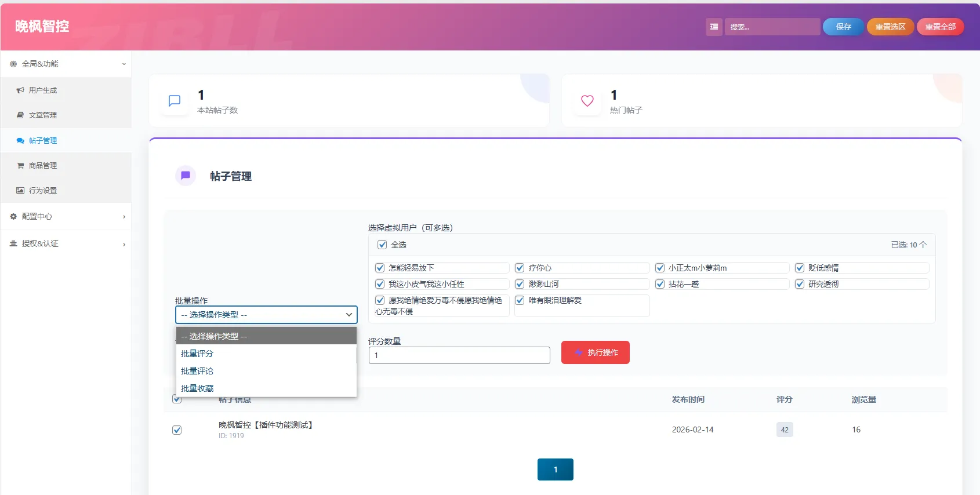Click the 重置全部 button
The image size is (980, 495).
(x=940, y=27)
